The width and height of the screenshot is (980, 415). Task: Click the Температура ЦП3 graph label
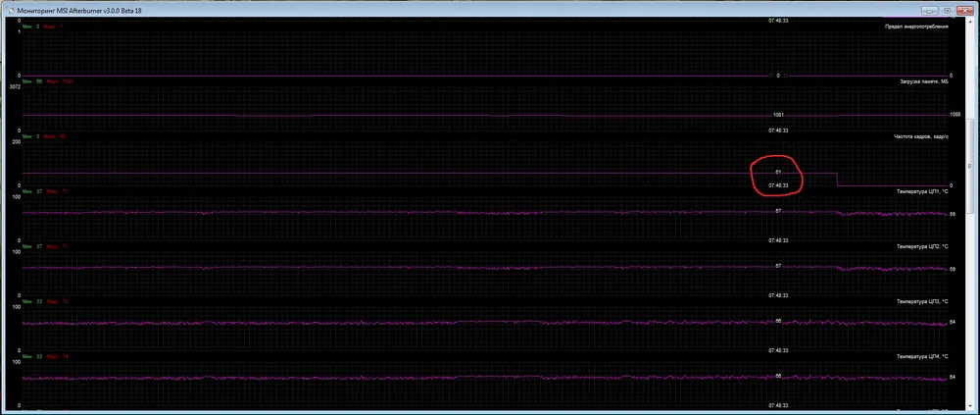coord(922,300)
